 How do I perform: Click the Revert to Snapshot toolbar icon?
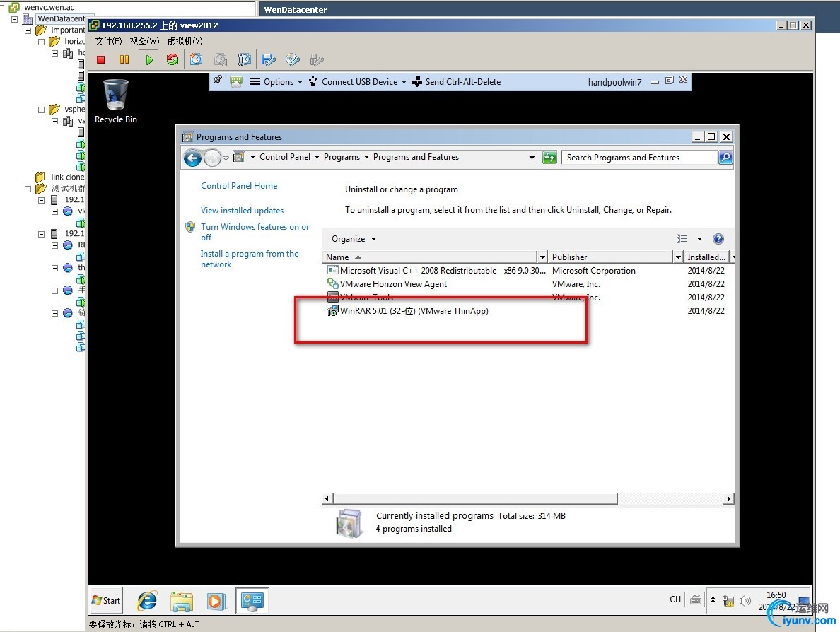[221, 59]
